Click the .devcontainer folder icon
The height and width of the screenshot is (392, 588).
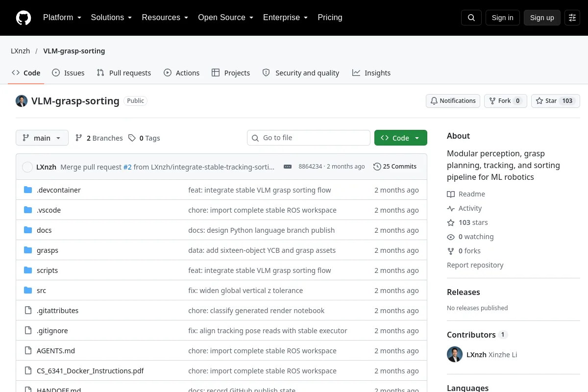[x=28, y=190]
